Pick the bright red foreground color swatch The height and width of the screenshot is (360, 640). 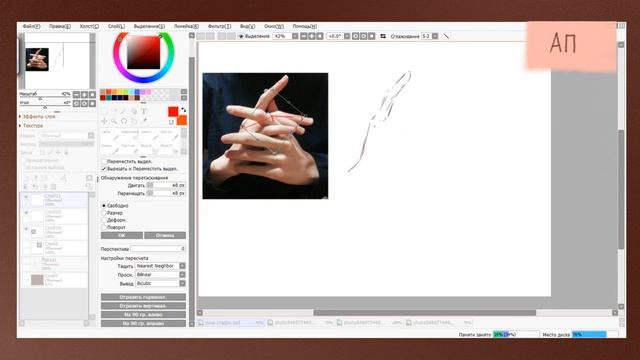tap(173, 111)
